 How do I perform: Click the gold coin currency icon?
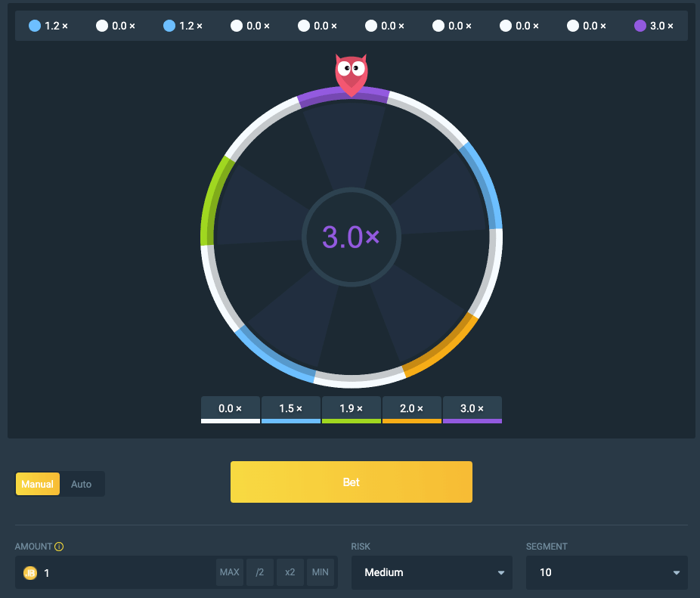point(30,572)
